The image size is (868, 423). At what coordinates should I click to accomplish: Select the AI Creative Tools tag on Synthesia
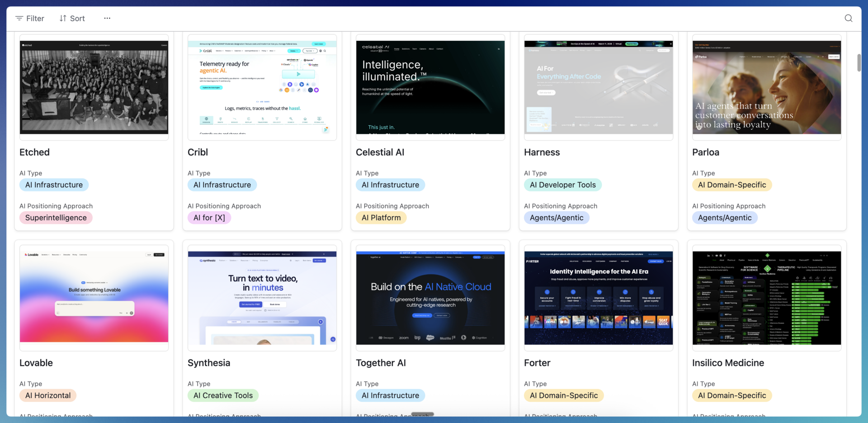[223, 395]
